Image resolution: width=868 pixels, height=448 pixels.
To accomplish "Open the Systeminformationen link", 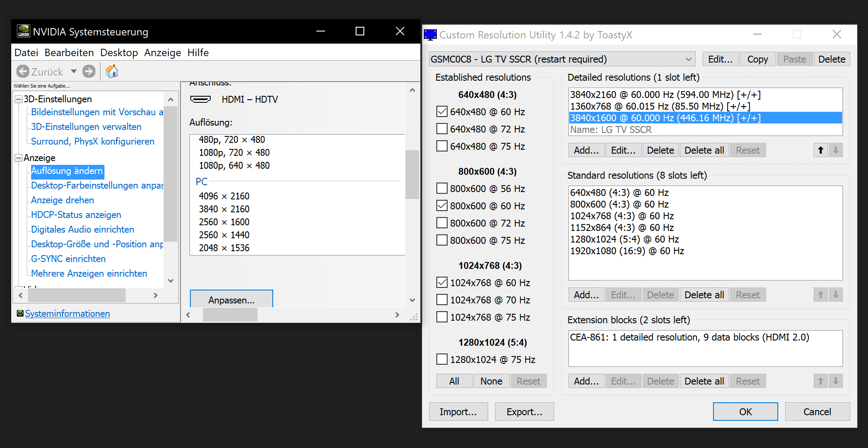I will 67,314.
